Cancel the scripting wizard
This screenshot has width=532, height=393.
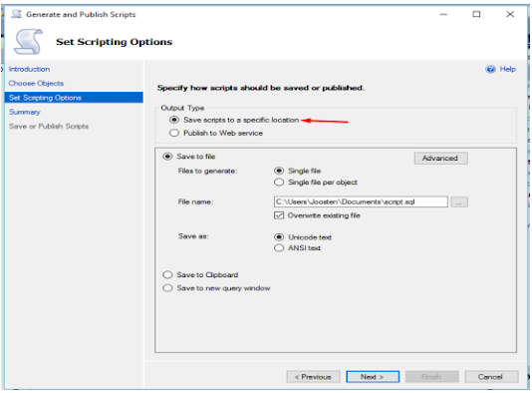[x=491, y=377]
